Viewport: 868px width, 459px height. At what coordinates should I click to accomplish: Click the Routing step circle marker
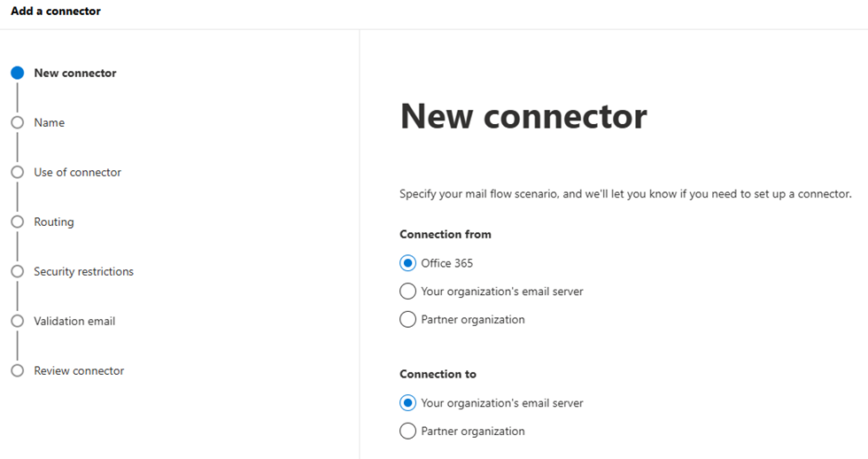(17, 222)
